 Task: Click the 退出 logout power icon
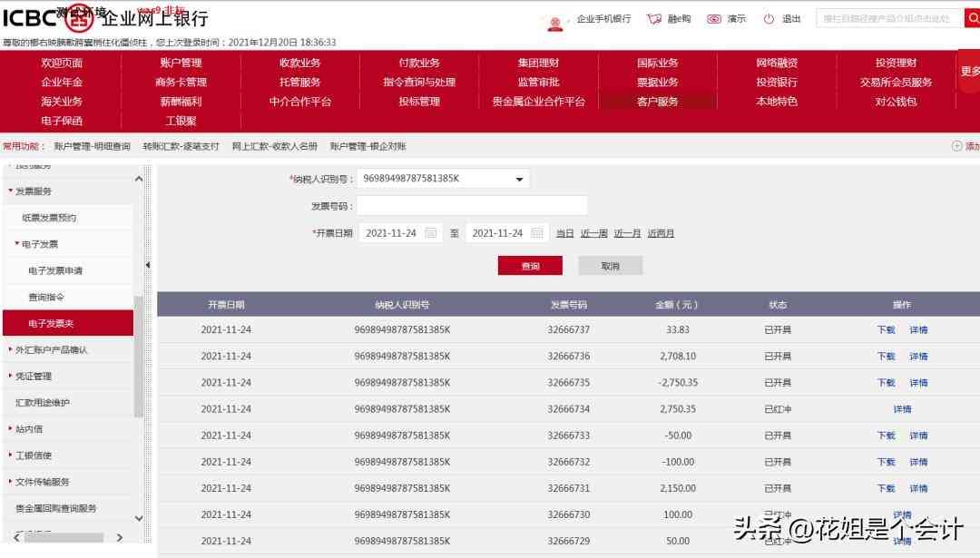(769, 19)
